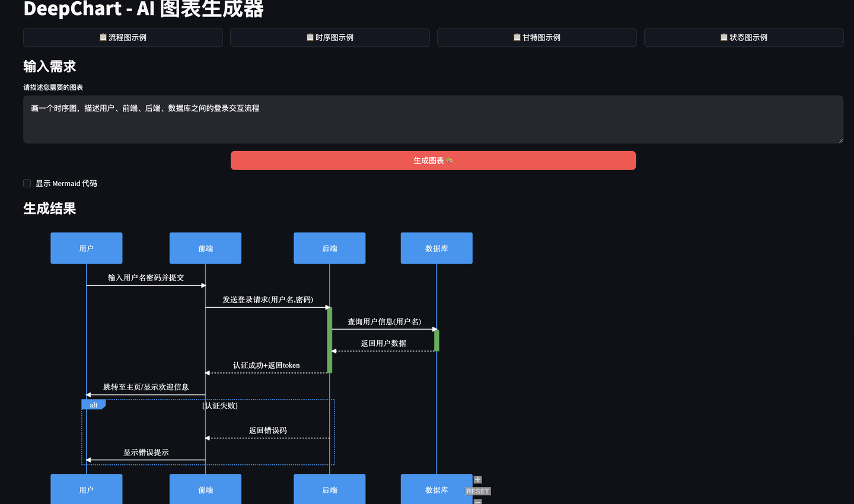
Task: Switch to the 时序图示例 tab
Action: (329, 37)
